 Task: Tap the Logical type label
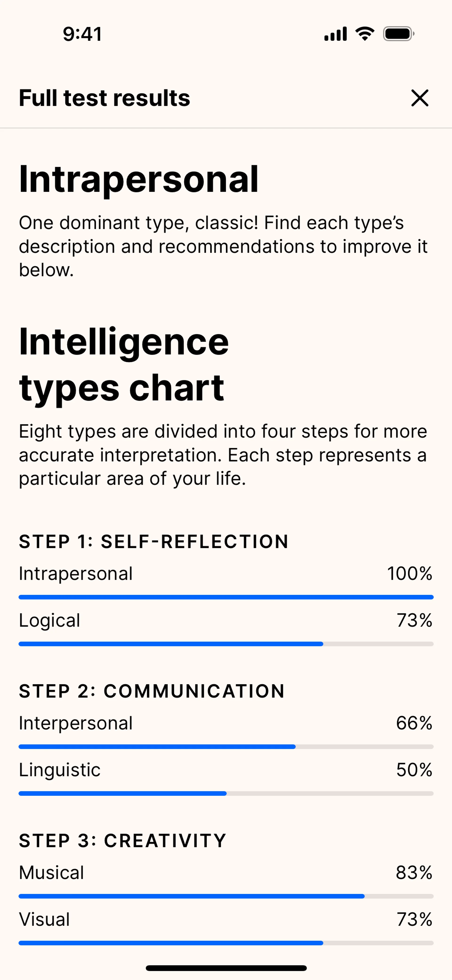tap(49, 620)
